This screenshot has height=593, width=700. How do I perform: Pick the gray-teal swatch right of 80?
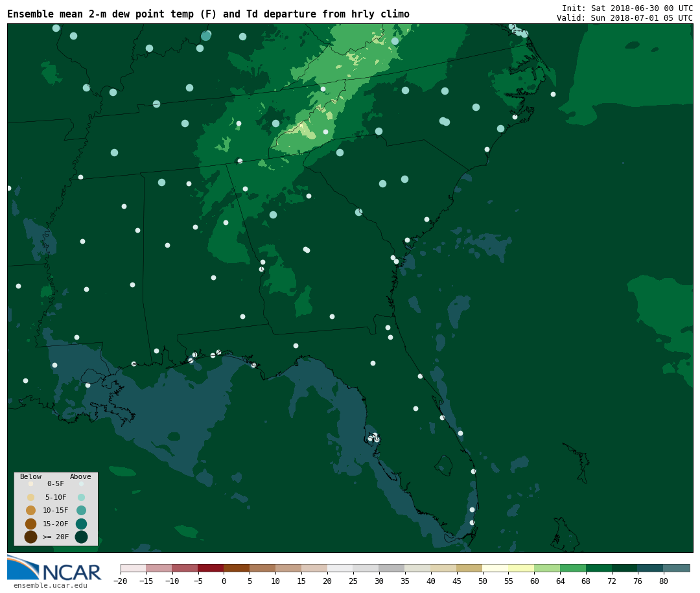pos(677,568)
